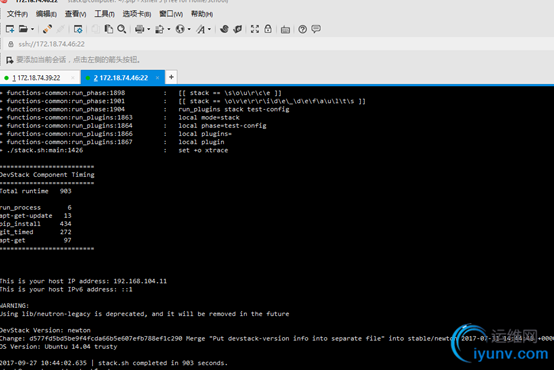Click the 'run_process 6' timing line
554x370 pixels.
(x=36, y=207)
